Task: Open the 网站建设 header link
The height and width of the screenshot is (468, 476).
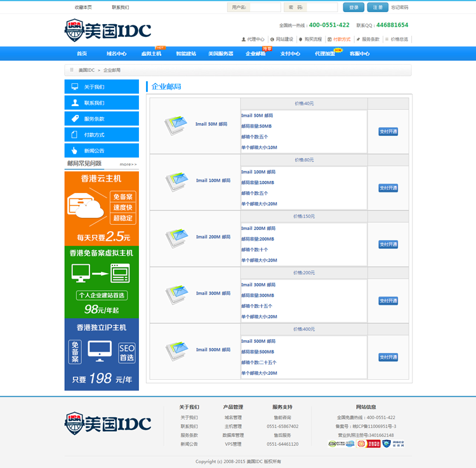Action: click(x=284, y=39)
